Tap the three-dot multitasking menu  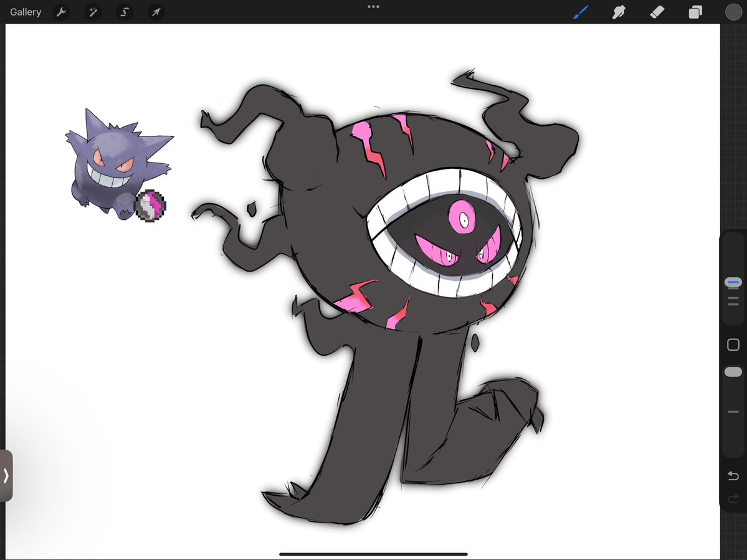pyautogui.click(x=374, y=7)
